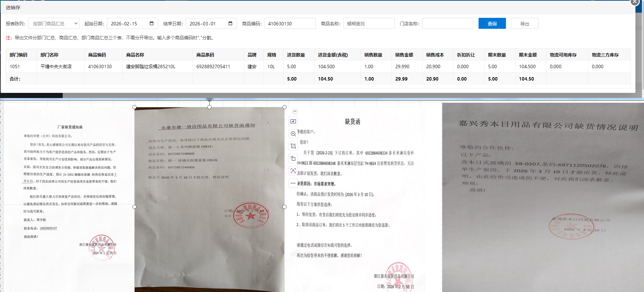Click the 导出 export button

[x=524, y=24]
